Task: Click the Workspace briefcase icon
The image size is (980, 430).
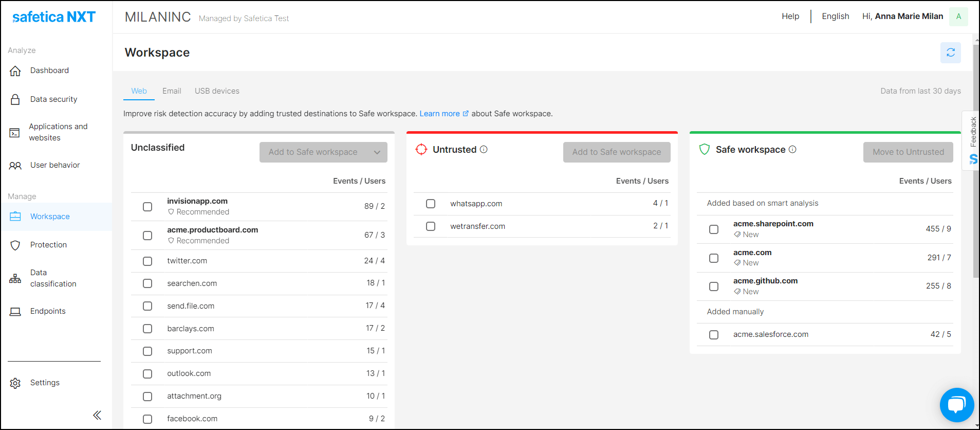Action: (x=15, y=217)
